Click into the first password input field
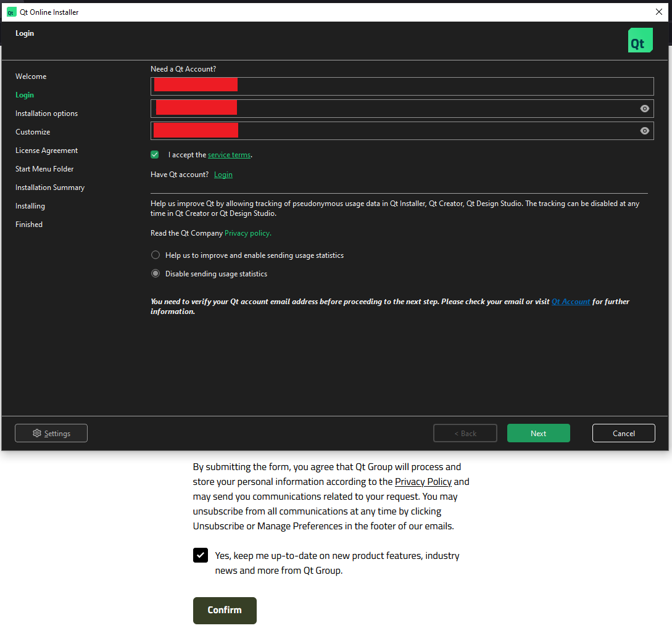Screen dimensions: 672x636 (x=402, y=109)
